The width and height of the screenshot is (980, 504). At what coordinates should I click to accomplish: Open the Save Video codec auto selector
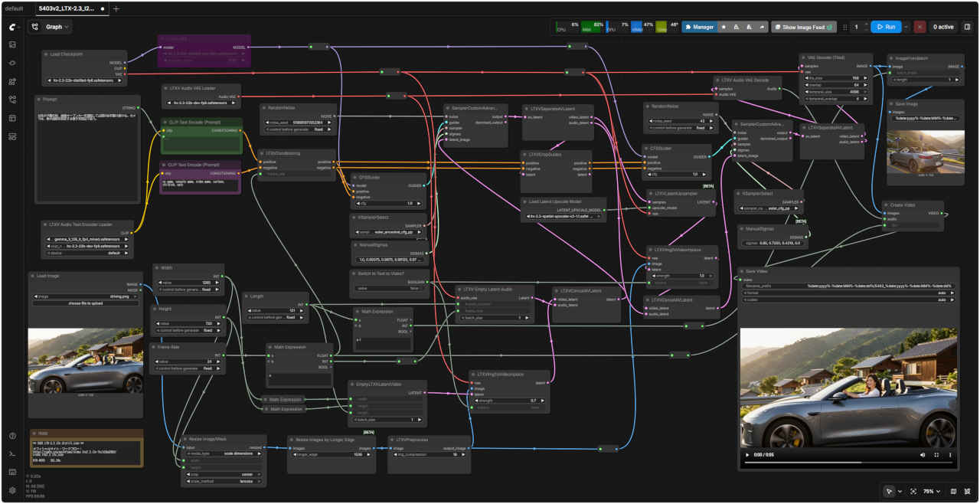tap(848, 299)
